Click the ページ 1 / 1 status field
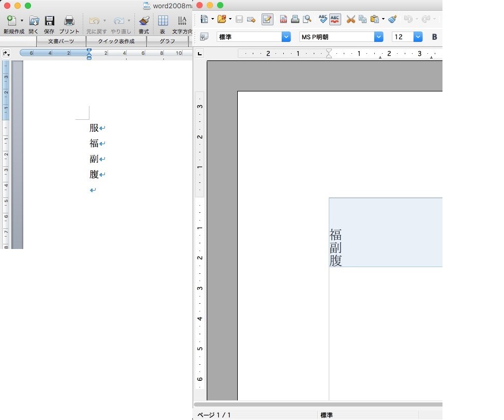The height and width of the screenshot is (420, 504). pyautogui.click(x=214, y=415)
